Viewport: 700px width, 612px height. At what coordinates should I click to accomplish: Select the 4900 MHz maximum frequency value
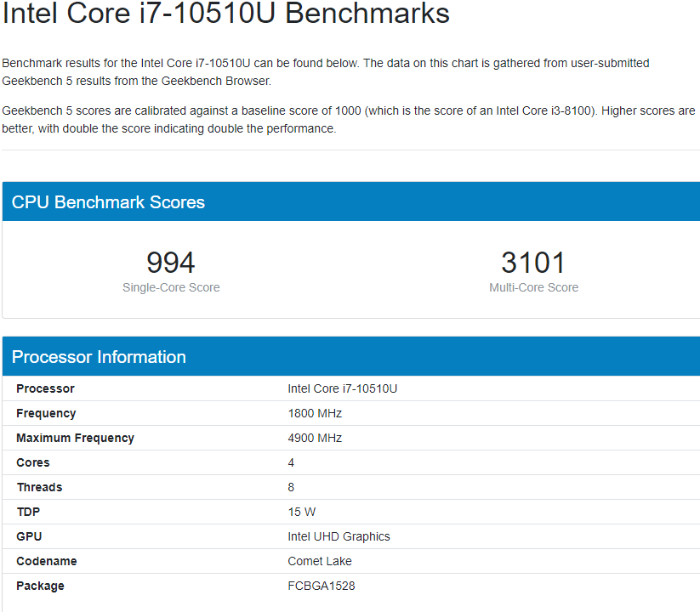[x=315, y=438]
